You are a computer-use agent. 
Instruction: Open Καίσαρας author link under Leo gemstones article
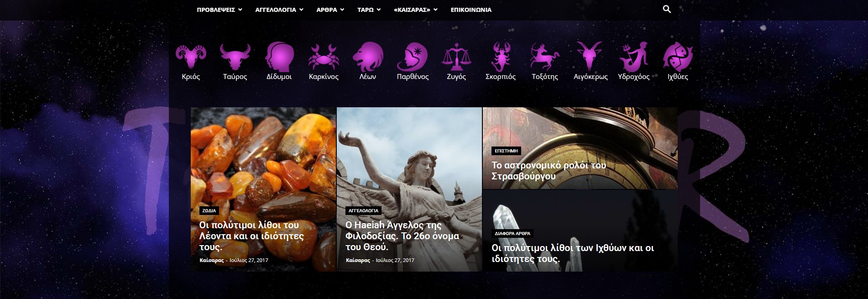click(211, 260)
